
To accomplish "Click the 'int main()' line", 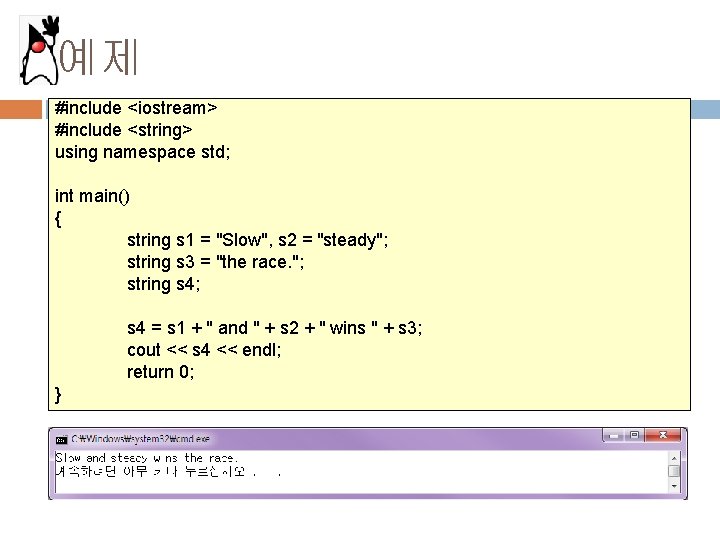I will point(92,197).
